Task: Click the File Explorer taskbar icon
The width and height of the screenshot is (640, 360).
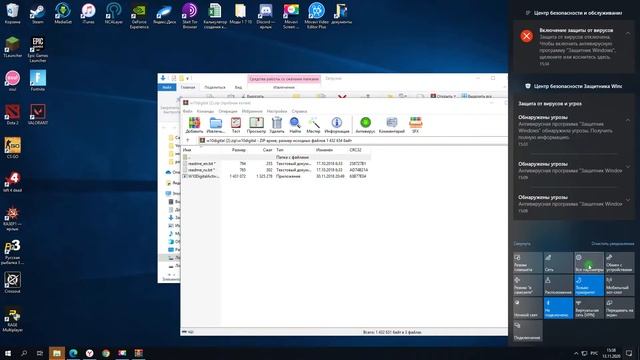Action: (x=57, y=353)
